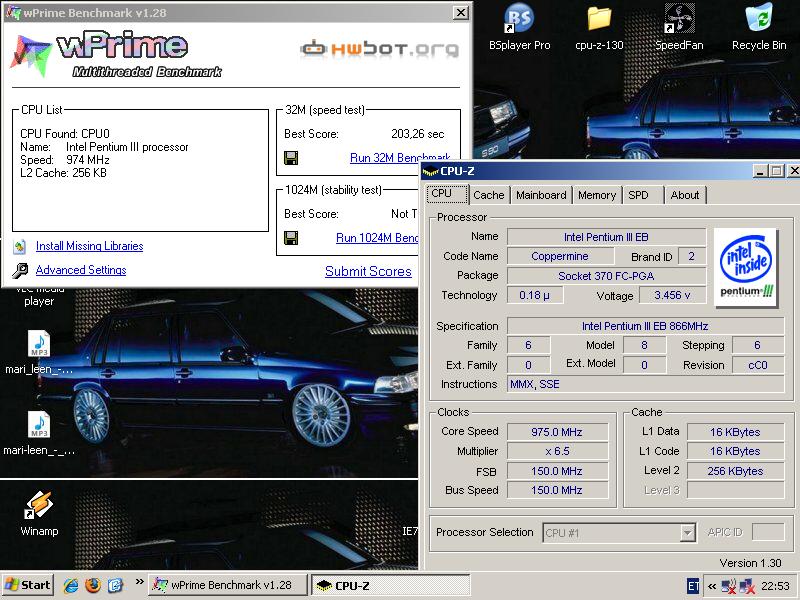This screenshot has height=600, width=800.
Task: Select the CPU tab in CPU-Z
Action: (x=447, y=194)
